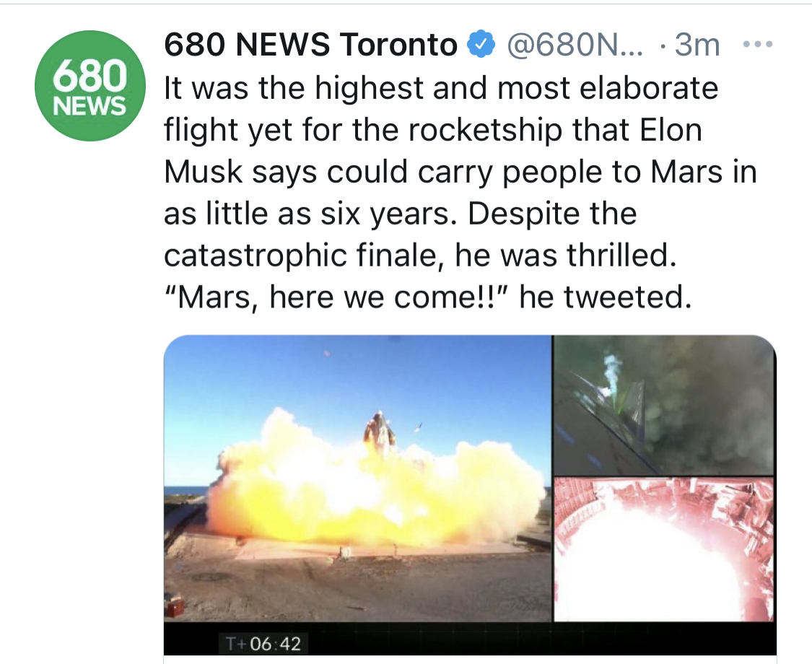Click the blue verified checkmark badge
This screenshot has height=664, width=812.
[x=481, y=45]
